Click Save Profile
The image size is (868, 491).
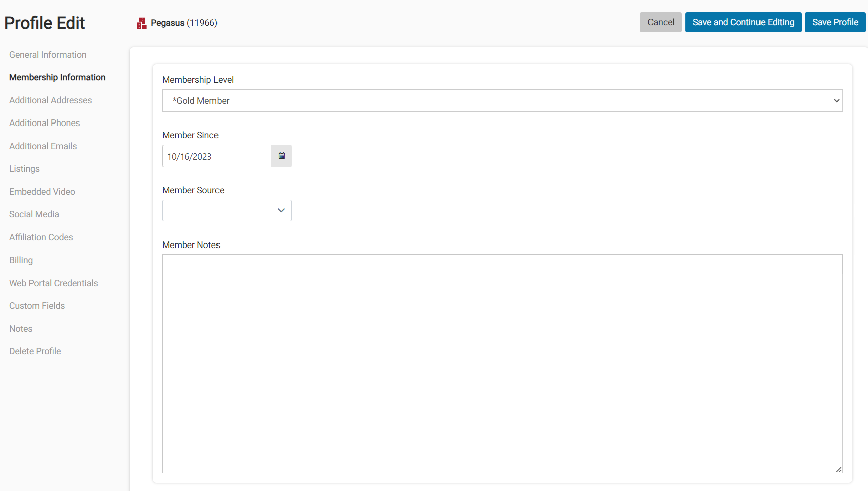pyautogui.click(x=835, y=22)
